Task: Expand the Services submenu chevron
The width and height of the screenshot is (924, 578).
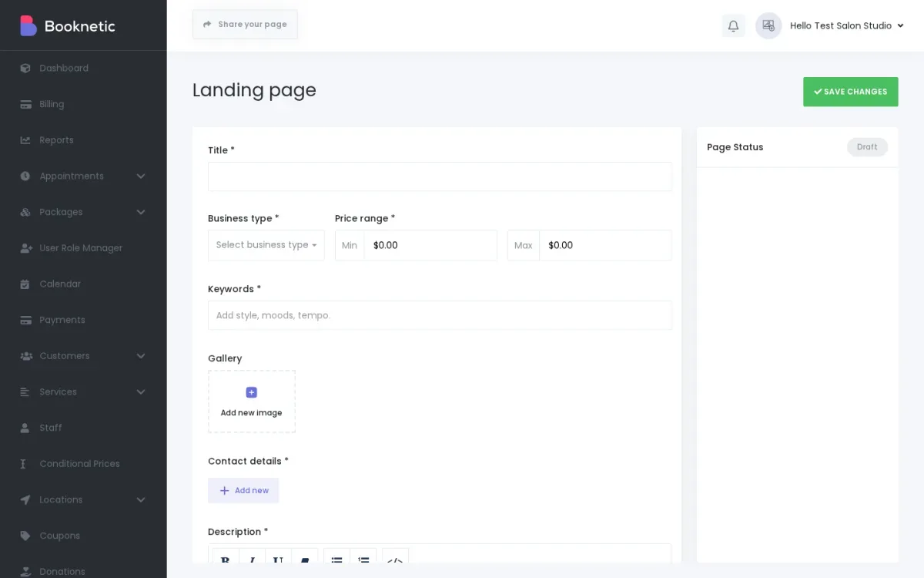Action: (x=141, y=391)
